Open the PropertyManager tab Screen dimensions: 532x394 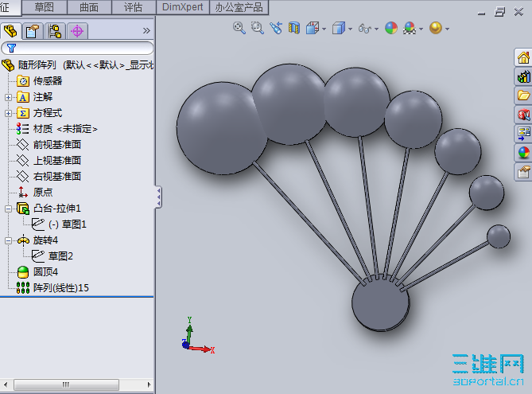[33, 31]
